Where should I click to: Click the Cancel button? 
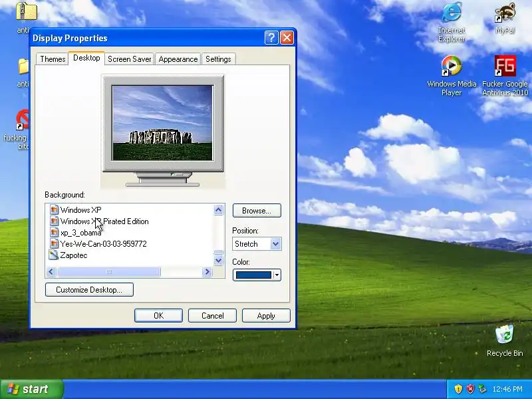click(x=212, y=315)
